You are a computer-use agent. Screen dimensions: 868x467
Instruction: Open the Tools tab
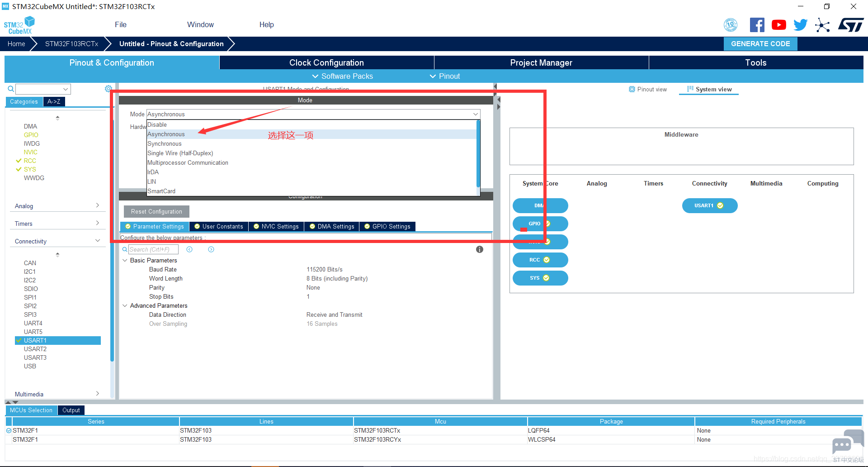pos(756,62)
